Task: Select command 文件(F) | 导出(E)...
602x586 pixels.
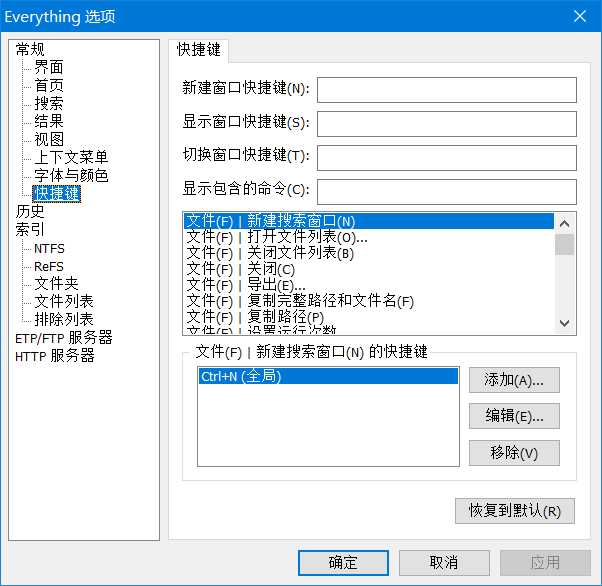Action: (369, 285)
